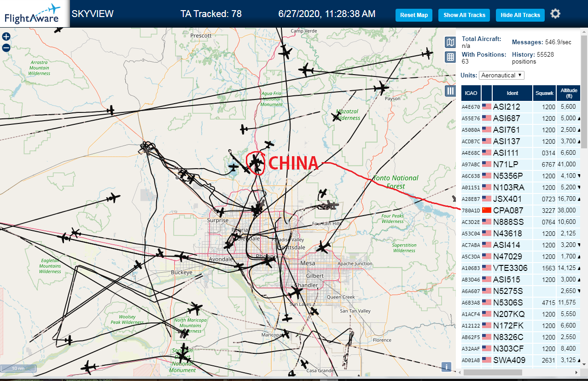The width and height of the screenshot is (588, 381).
Task: Select the ASI515 aircraft row
Action: point(521,279)
